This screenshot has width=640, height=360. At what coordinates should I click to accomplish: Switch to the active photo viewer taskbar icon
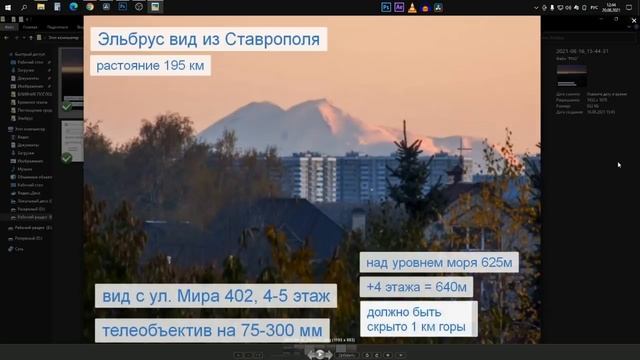click(x=155, y=7)
